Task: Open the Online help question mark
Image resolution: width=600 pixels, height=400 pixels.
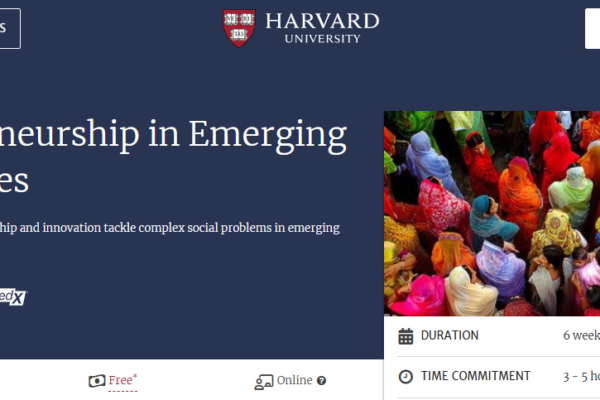Action: pos(322,381)
